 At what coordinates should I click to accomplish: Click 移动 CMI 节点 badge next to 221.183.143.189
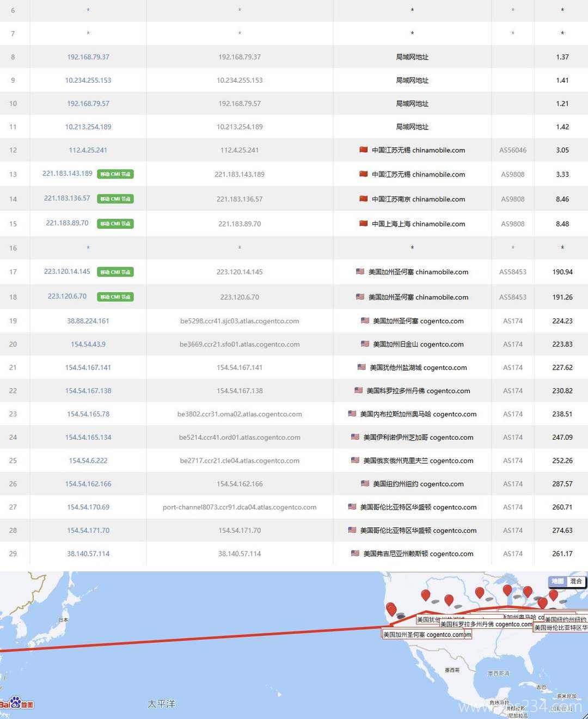tap(115, 174)
